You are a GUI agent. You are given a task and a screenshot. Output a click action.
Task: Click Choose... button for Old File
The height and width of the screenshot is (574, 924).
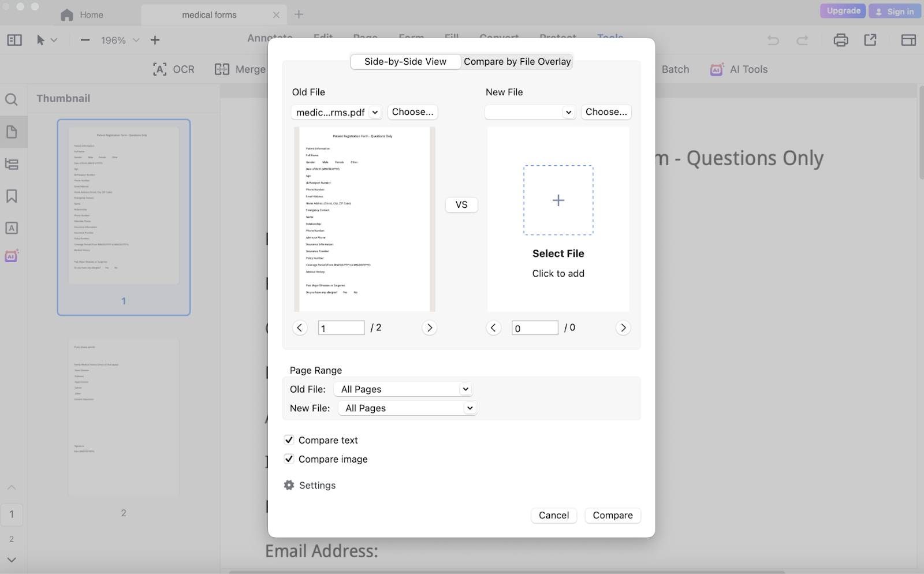coord(412,112)
